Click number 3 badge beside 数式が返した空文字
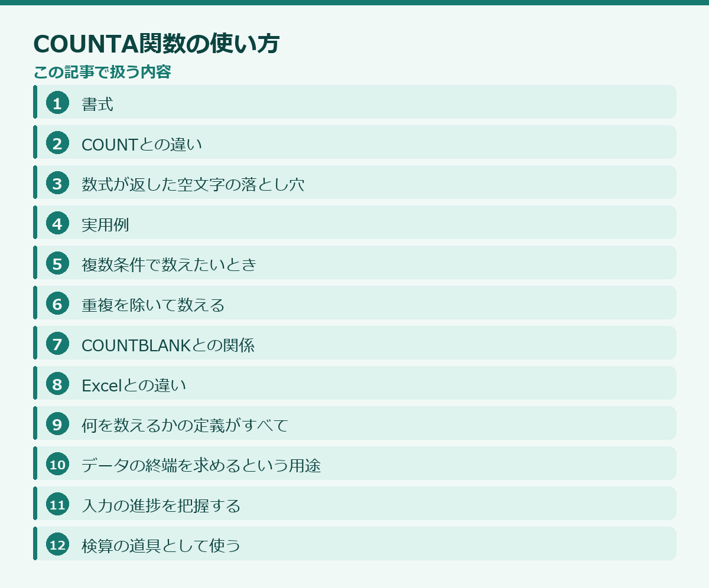The height and width of the screenshot is (588, 709). point(57,183)
